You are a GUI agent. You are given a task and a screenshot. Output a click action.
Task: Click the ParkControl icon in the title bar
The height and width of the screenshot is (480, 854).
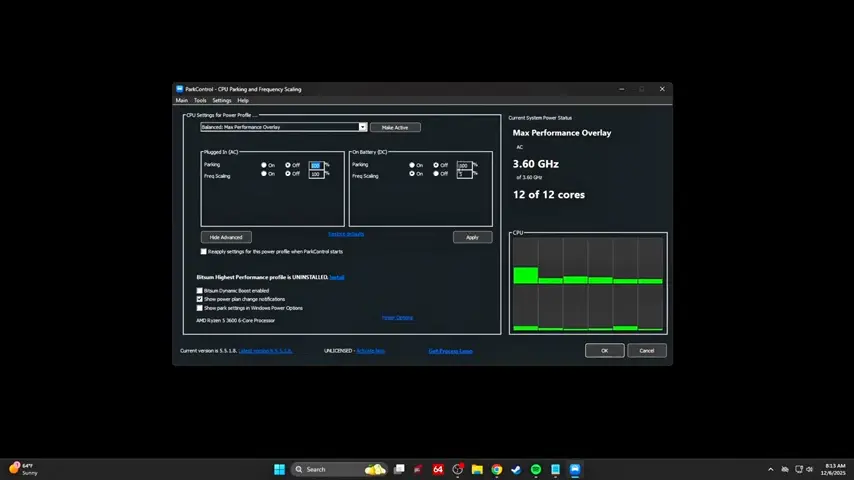click(x=179, y=89)
